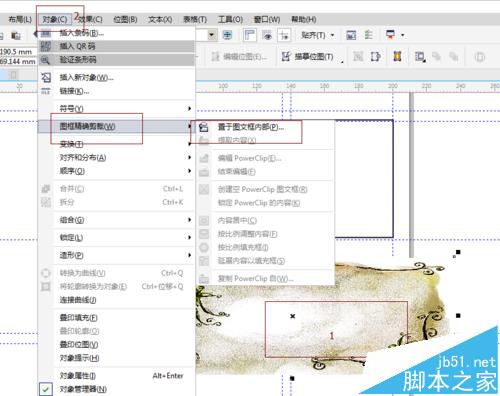Viewport: 500px width, 396px height.
Task: Click the show rulers toolbar icon
Action: (x=250, y=35)
